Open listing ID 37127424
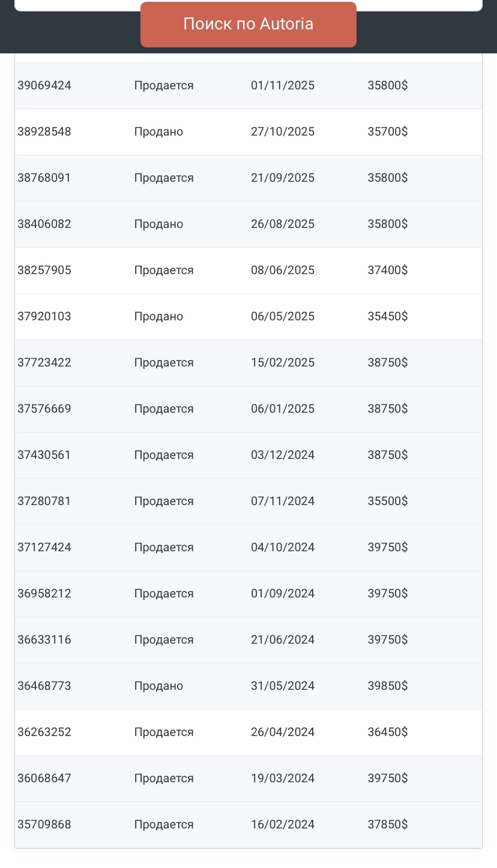 (x=44, y=547)
